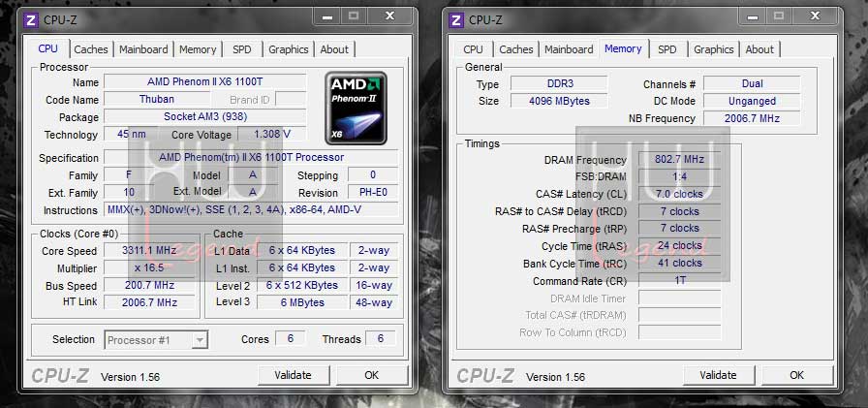Click the Level 3 cache value 6 MBytes
Image resolution: width=868 pixels, height=408 pixels.
(302, 302)
